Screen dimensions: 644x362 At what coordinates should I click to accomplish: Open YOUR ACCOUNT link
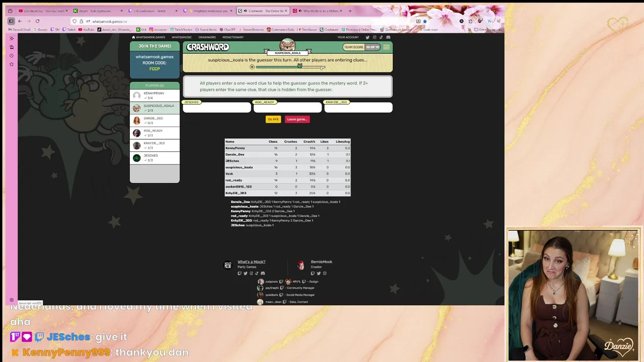(348, 37)
